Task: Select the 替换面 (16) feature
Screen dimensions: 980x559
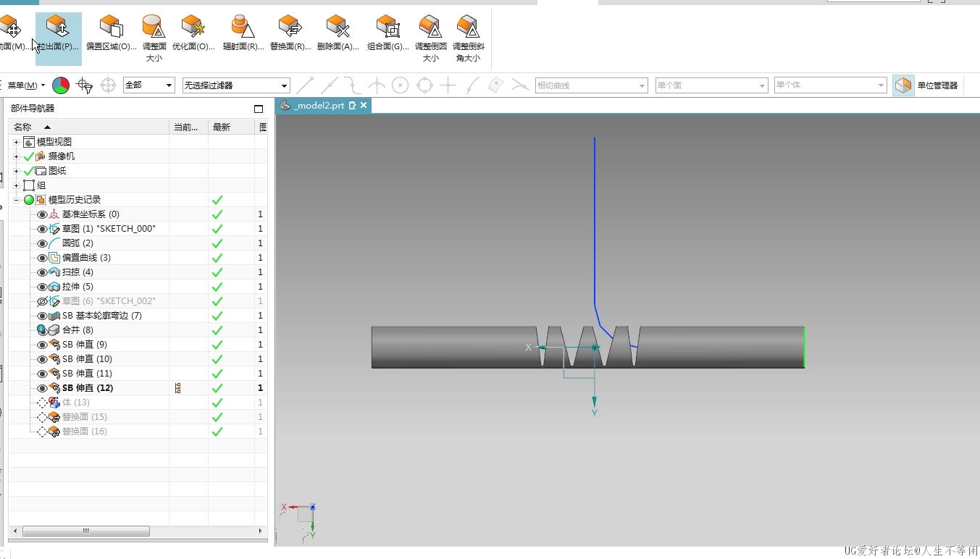Action: (x=85, y=432)
